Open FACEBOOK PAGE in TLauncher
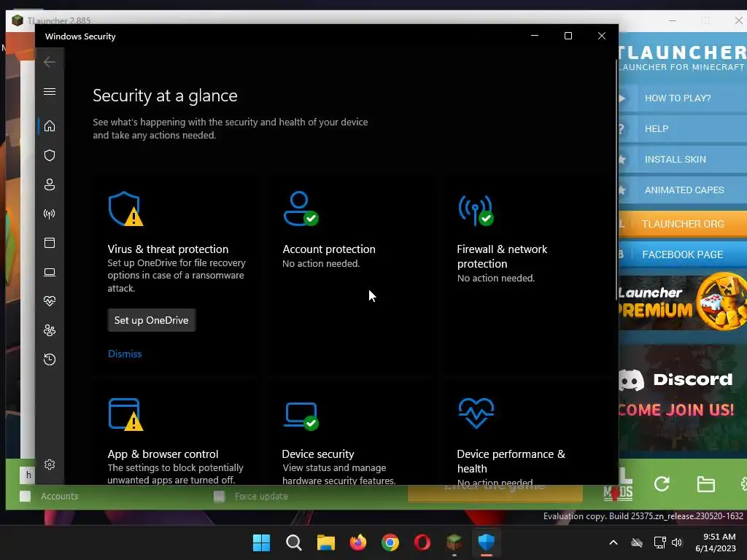The width and height of the screenshot is (747, 560). [x=682, y=254]
